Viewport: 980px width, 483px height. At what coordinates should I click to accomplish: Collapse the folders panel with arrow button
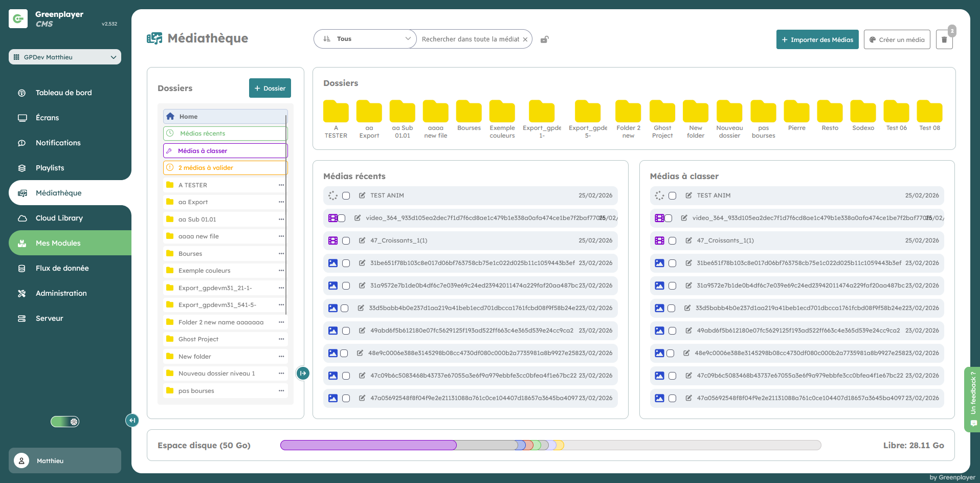pos(303,374)
